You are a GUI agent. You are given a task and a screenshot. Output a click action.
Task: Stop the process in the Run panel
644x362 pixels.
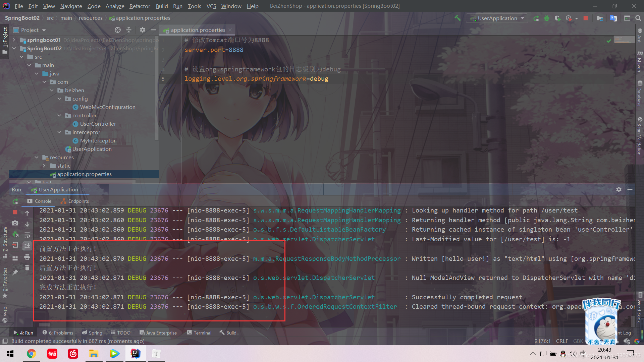click(15, 212)
